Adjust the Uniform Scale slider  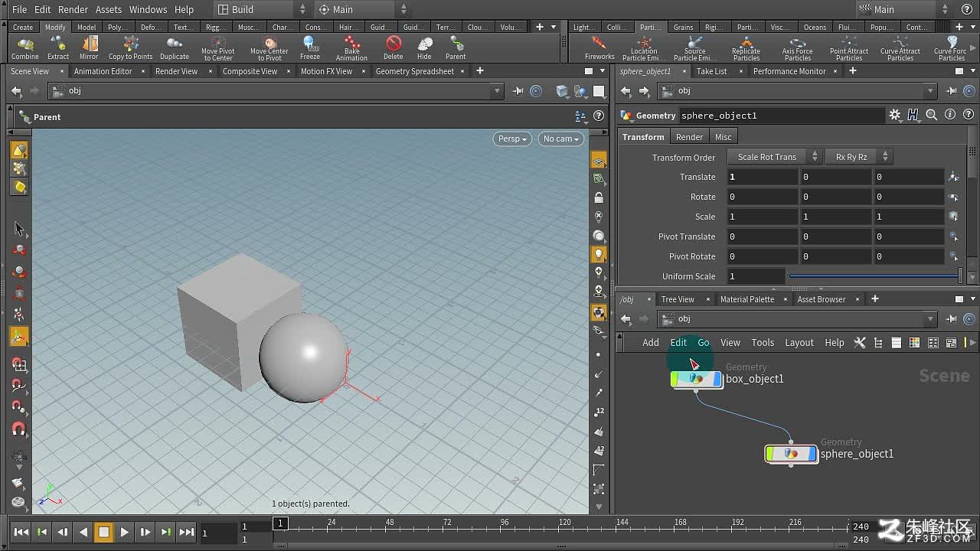click(x=874, y=276)
